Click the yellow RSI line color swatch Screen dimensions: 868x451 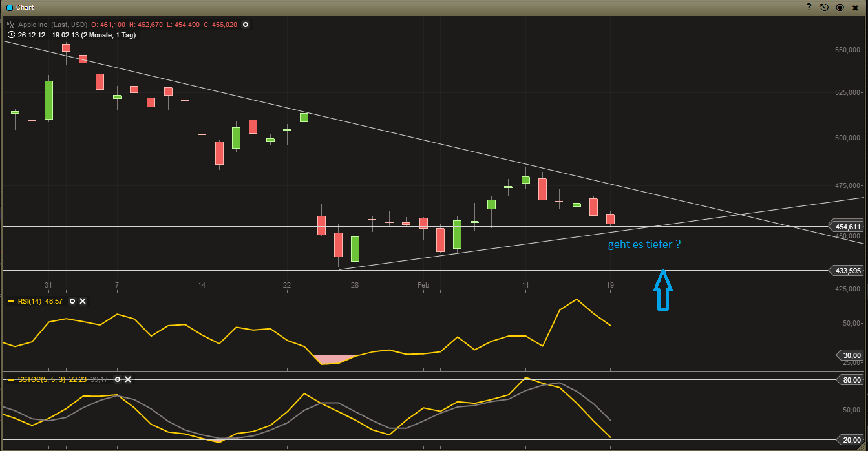[10, 301]
